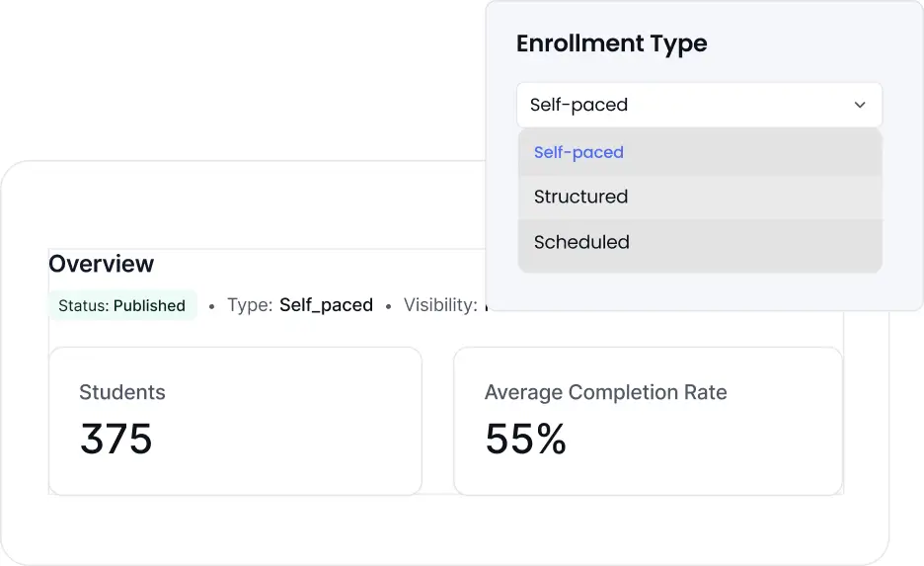Click the Overview section heading

coord(102,264)
